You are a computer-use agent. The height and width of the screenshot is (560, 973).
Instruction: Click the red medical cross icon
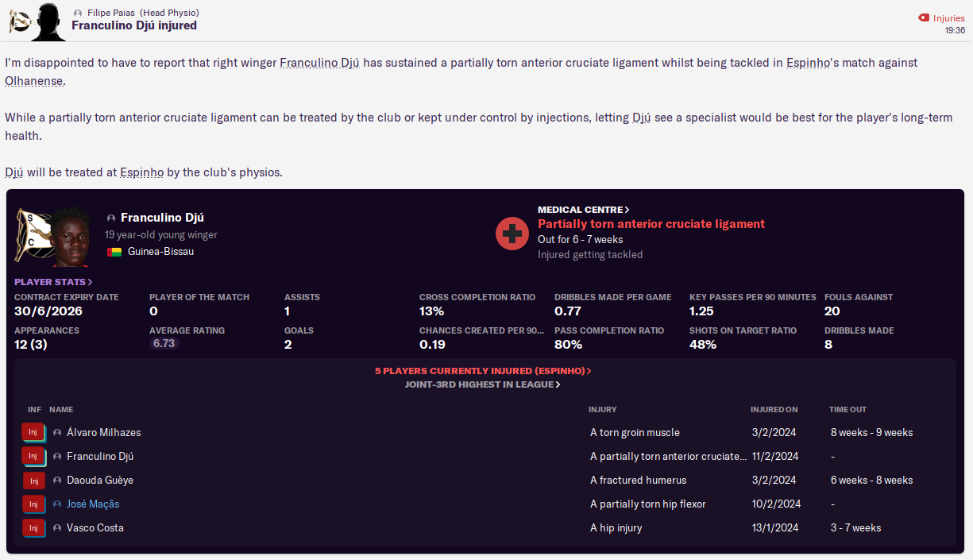(512, 233)
